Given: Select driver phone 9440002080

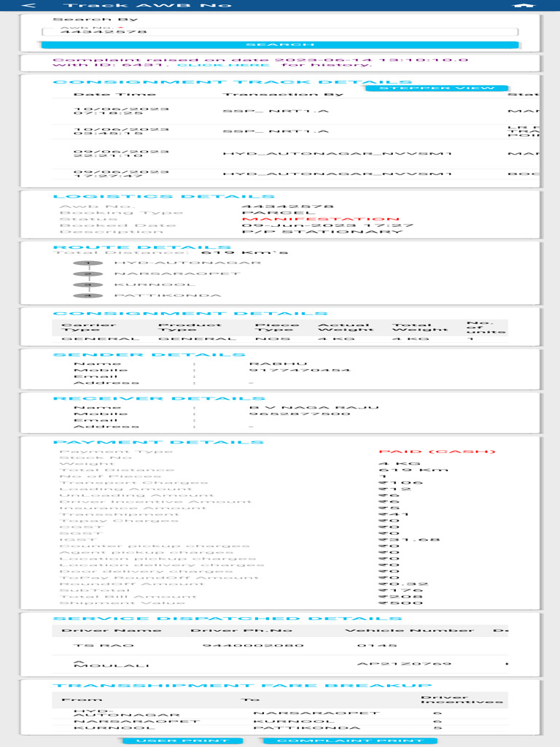Looking at the screenshot, I should pyautogui.click(x=253, y=646).
